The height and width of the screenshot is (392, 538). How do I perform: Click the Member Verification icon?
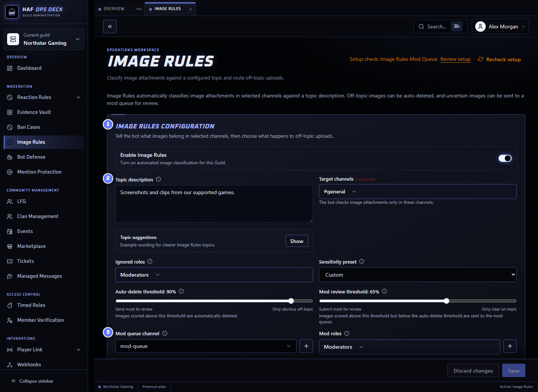(x=10, y=320)
